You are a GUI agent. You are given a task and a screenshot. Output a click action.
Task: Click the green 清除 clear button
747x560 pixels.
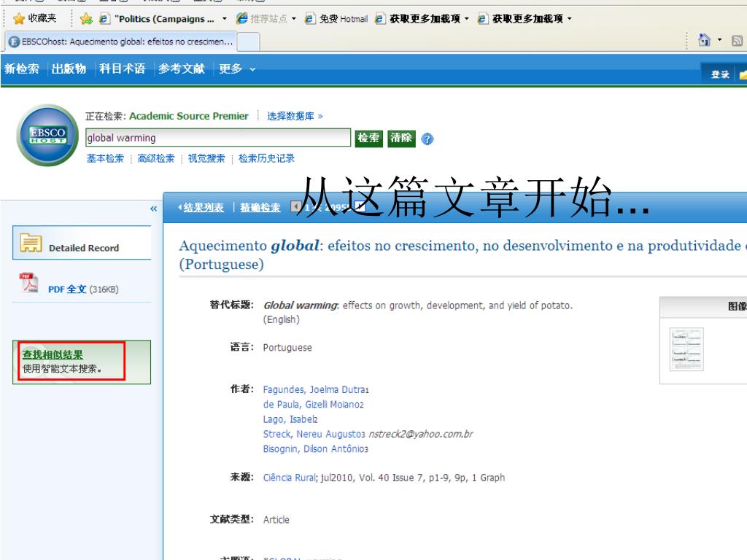(401, 138)
